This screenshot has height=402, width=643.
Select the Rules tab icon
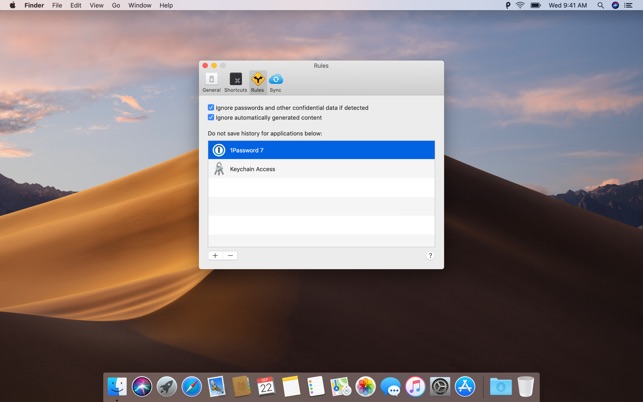(258, 82)
